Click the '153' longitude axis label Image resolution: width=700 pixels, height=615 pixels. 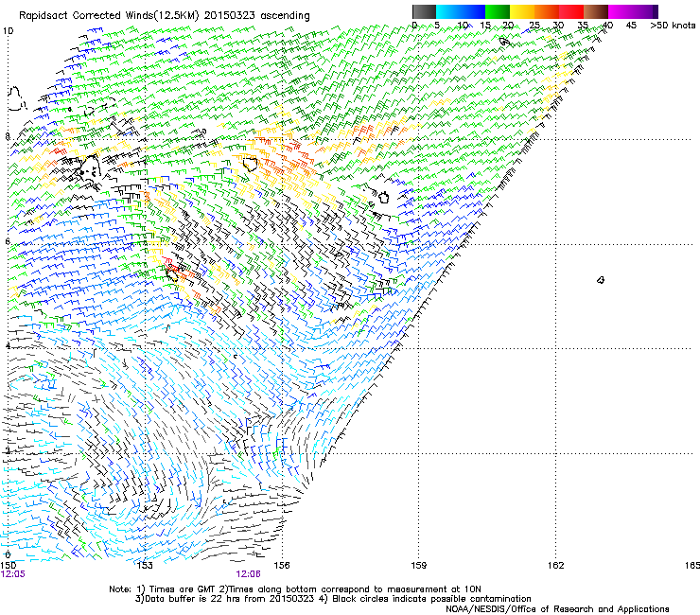pos(145,566)
